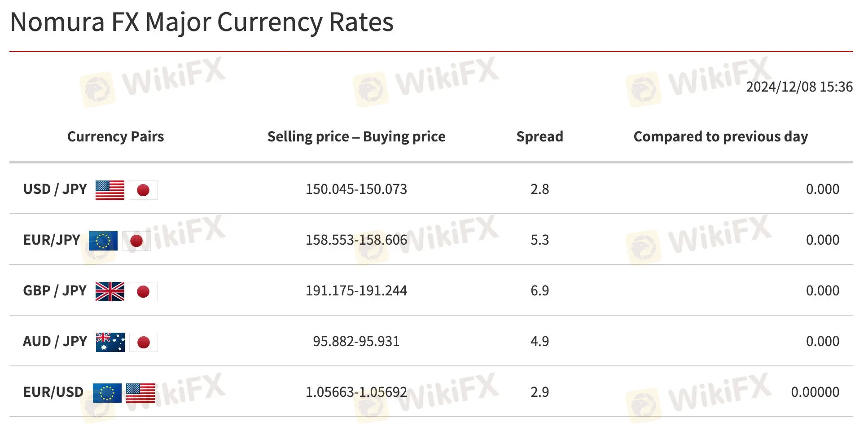Open the GBP / JPY pair label
The height and width of the screenshot is (431, 868).
point(55,290)
